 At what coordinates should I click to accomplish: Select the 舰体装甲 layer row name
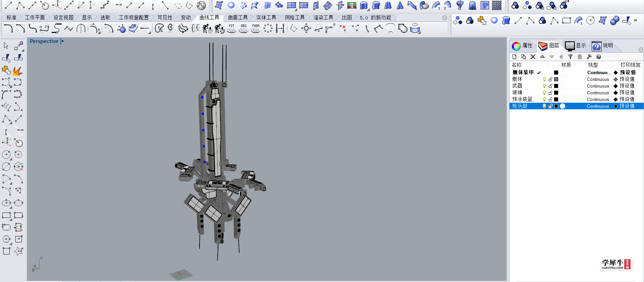[523, 73]
